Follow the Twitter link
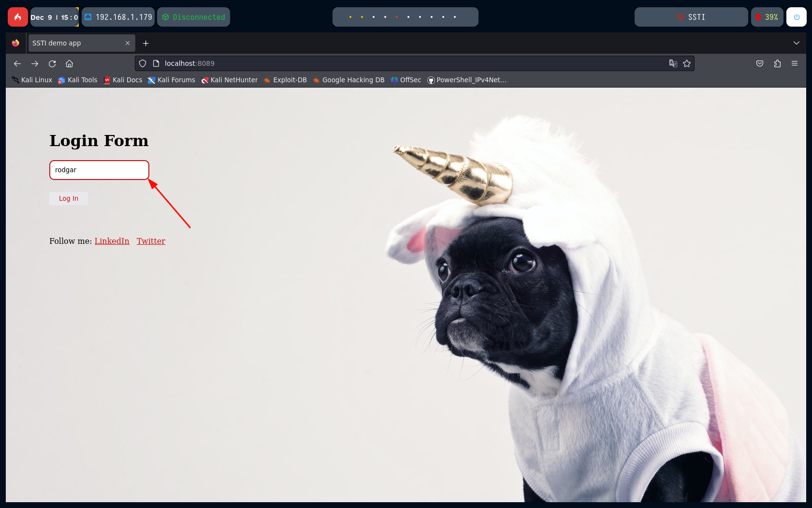Image resolution: width=812 pixels, height=508 pixels. tap(151, 241)
